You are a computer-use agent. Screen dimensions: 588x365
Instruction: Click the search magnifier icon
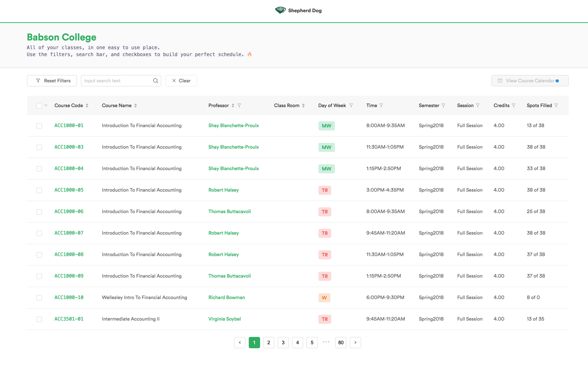click(x=155, y=81)
